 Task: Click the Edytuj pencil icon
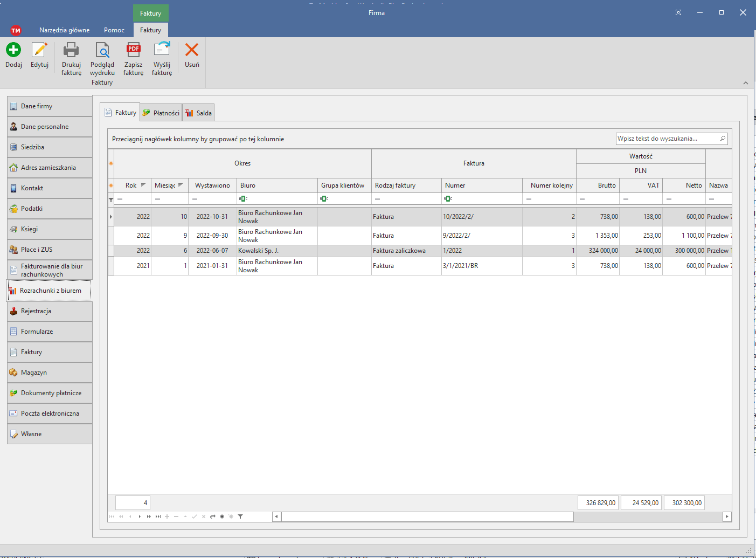pos(39,50)
